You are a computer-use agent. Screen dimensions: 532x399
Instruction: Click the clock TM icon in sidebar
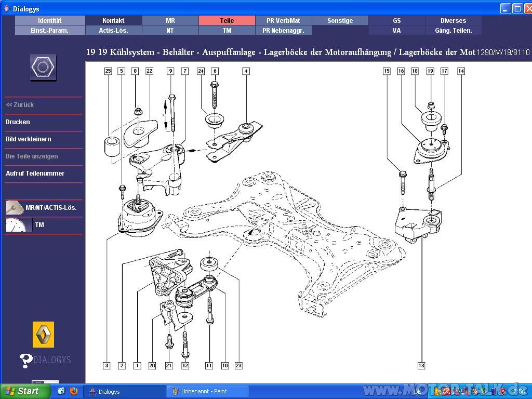19,225
